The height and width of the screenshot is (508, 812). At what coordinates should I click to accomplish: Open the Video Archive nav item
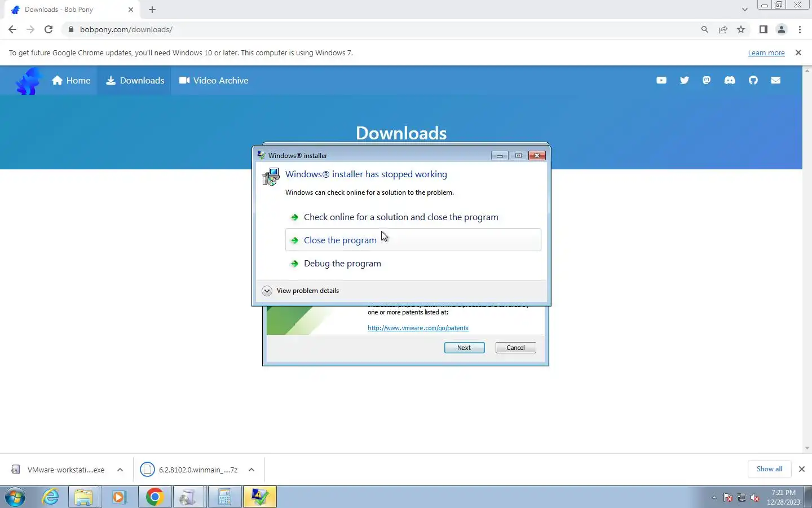(214, 80)
